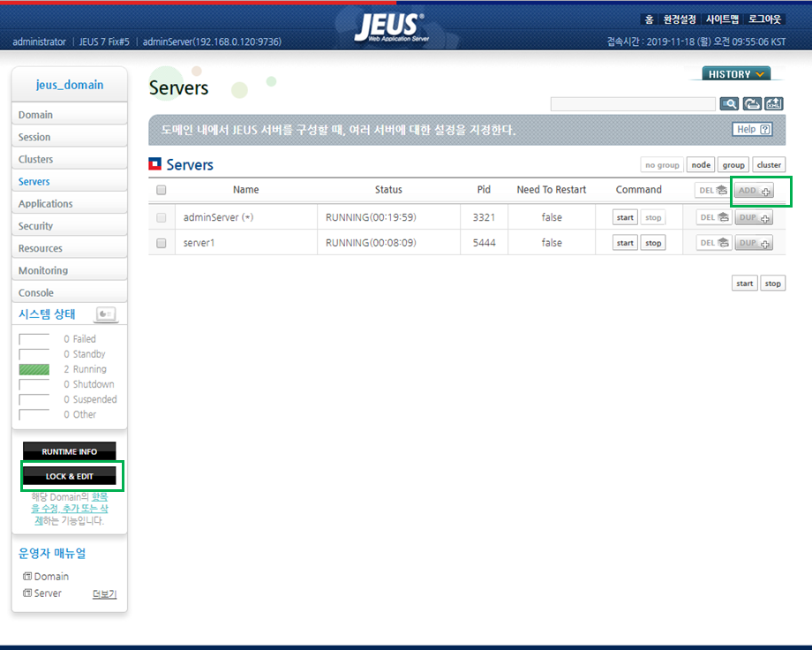This screenshot has height=650, width=812.
Task: Click the 사이트맵 header link
Action: (722, 19)
